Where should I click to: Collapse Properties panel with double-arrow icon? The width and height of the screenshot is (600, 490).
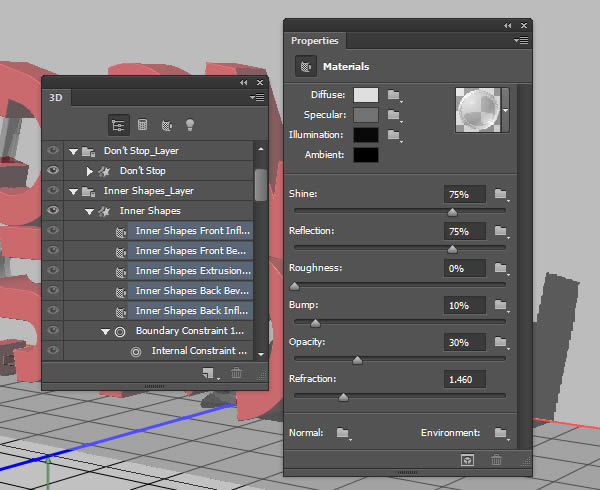pyautogui.click(x=507, y=25)
